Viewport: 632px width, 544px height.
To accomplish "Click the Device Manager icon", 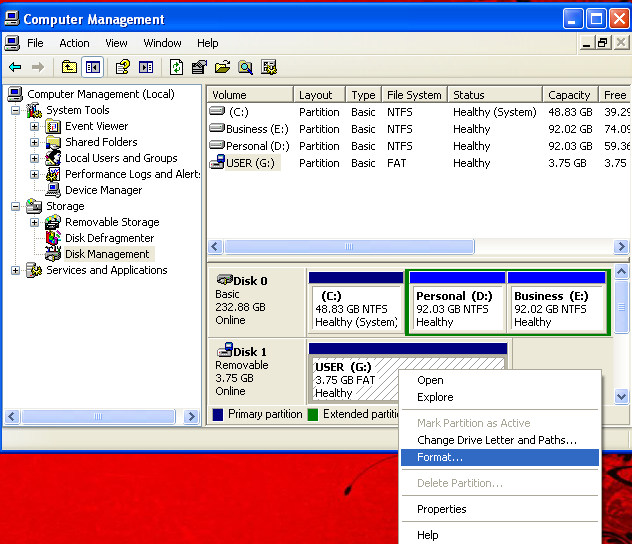I will [x=53, y=190].
